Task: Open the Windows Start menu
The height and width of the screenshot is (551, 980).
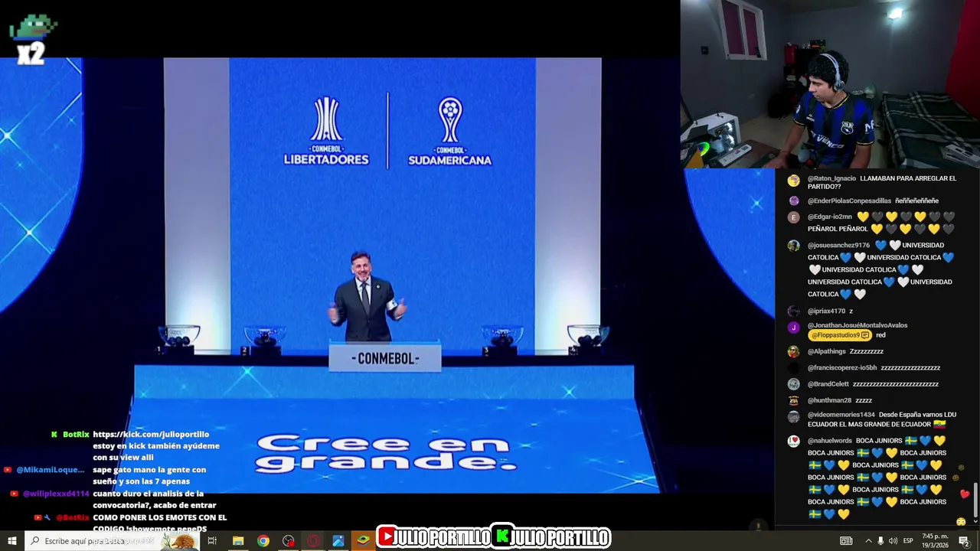Action: coord(12,541)
